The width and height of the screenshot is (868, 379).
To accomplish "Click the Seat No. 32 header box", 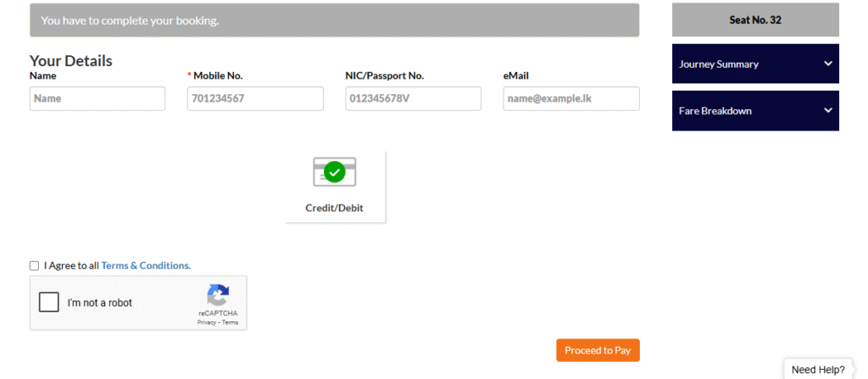I will coord(755,20).
